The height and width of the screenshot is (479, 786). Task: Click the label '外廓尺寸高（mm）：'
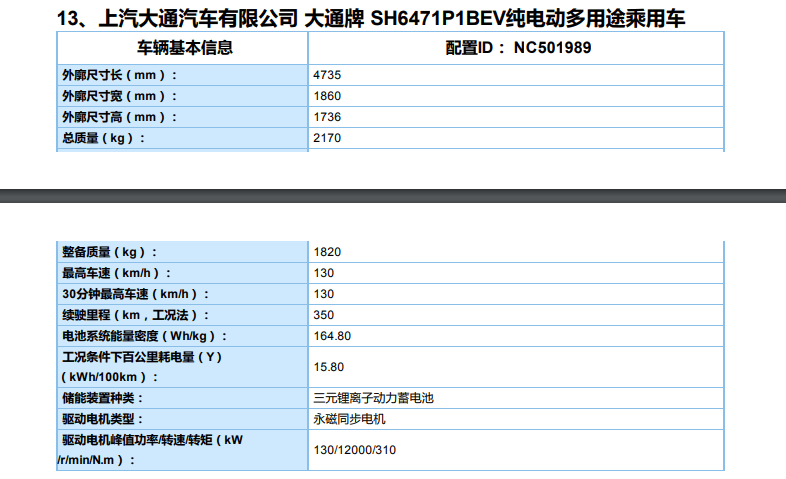[120, 117]
